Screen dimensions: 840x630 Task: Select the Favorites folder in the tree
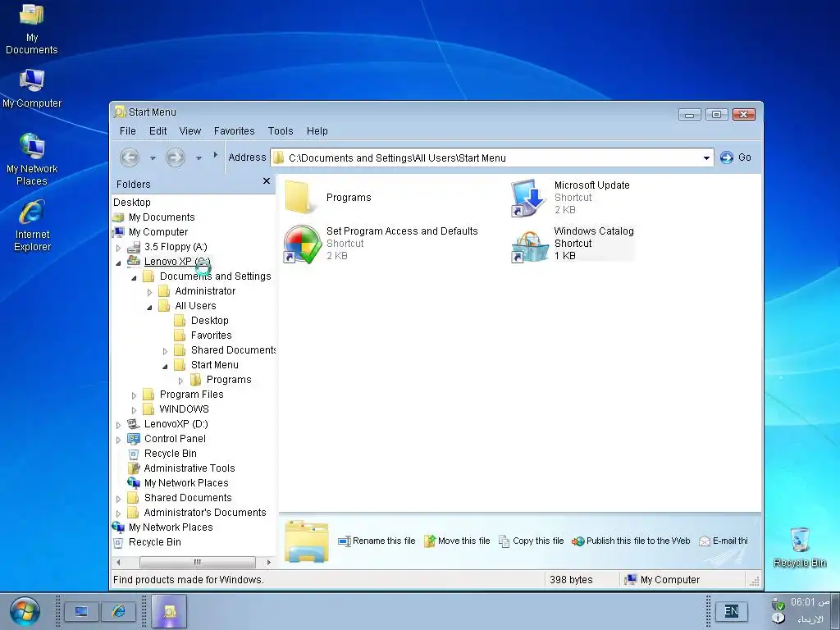tap(211, 336)
